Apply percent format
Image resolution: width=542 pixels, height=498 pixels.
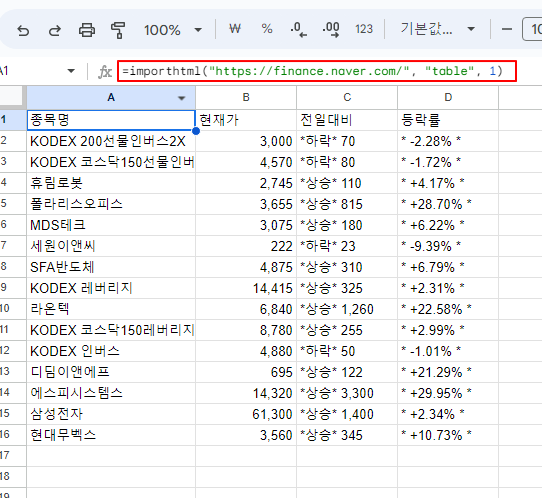click(x=267, y=29)
